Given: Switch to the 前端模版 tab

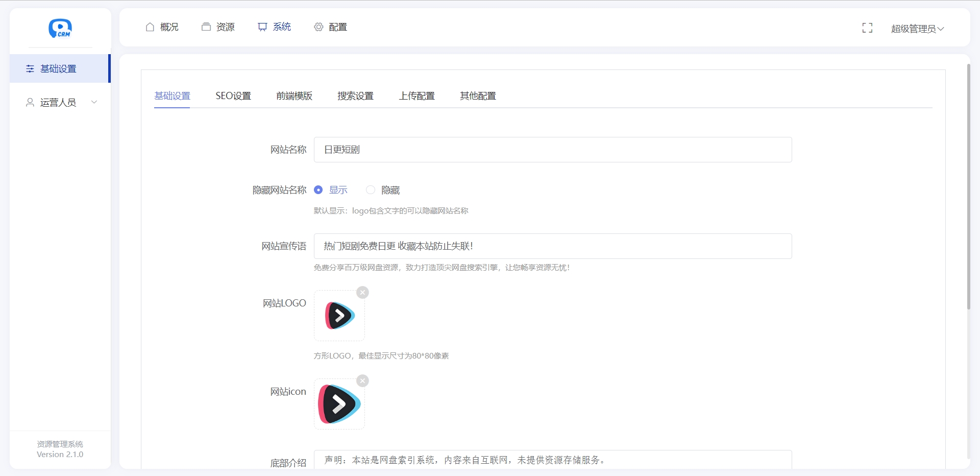Looking at the screenshot, I should pos(294,96).
